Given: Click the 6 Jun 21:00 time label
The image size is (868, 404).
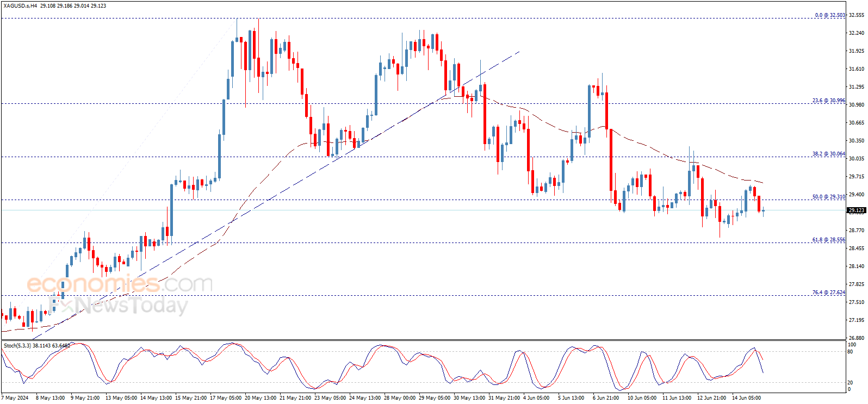Looking at the screenshot, I should [x=605, y=398].
